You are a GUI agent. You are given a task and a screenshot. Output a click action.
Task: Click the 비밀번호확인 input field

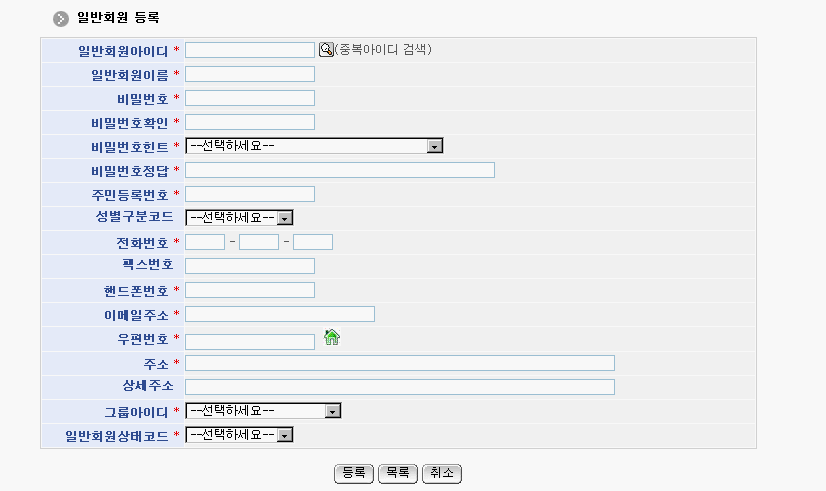(250, 122)
